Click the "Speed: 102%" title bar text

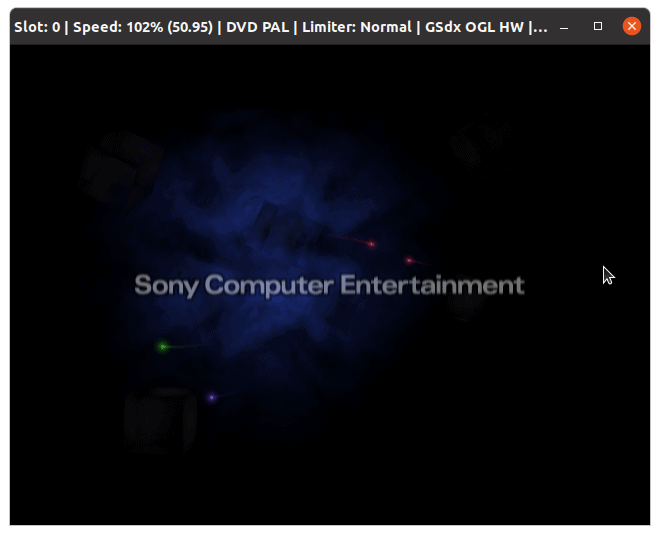(x=118, y=27)
